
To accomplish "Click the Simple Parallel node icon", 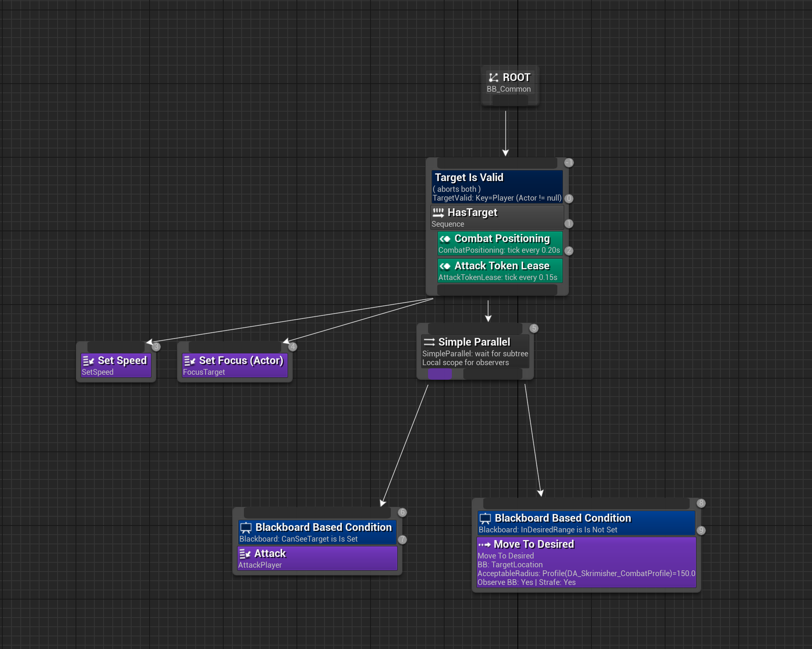I will tap(429, 342).
